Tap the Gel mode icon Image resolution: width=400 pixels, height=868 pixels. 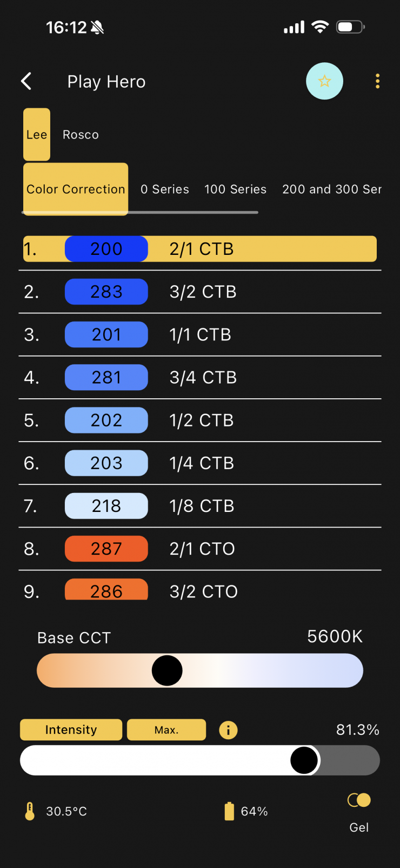click(x=359, y=800)
